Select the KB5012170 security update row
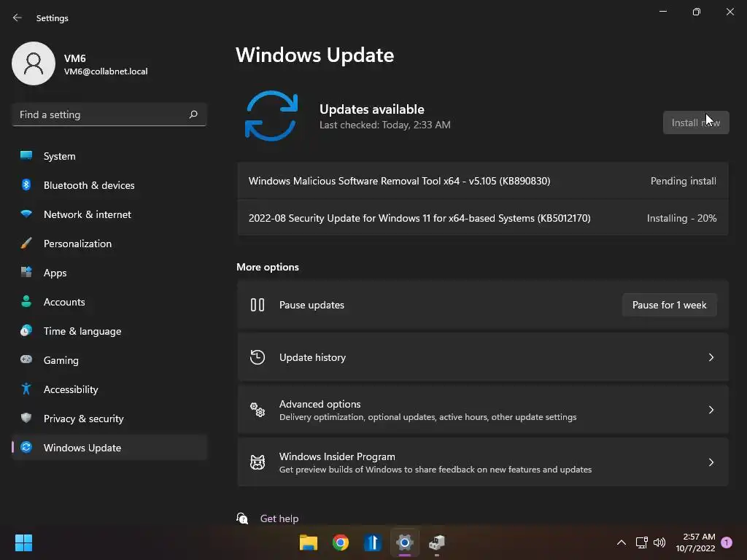Image resolution: width=747 pixels, height=560 pixels. tap(483, 218)
